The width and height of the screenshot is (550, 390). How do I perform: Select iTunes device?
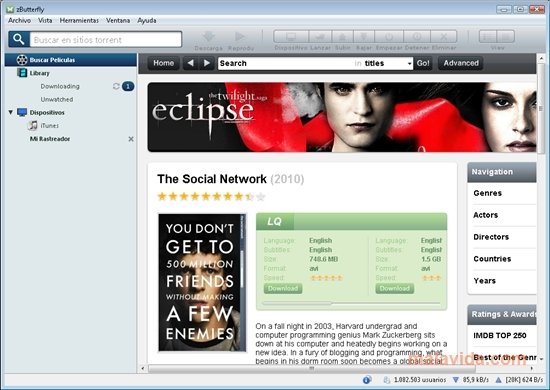49,126
